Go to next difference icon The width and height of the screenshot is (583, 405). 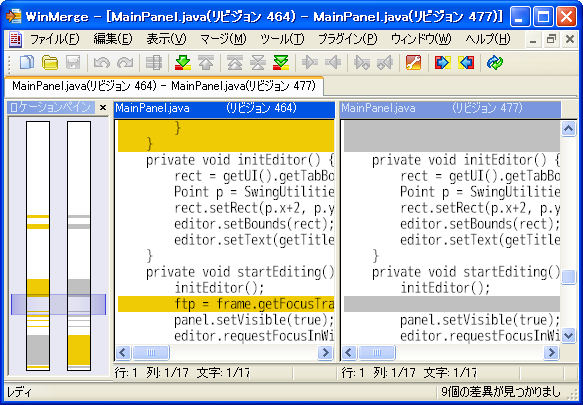[x=183, y=62]
